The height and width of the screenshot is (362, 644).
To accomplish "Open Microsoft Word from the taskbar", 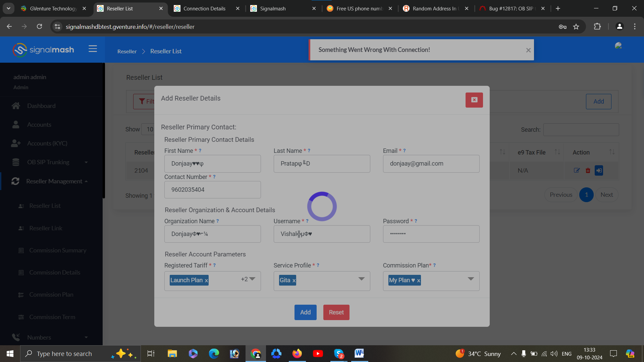I will 359,353.
